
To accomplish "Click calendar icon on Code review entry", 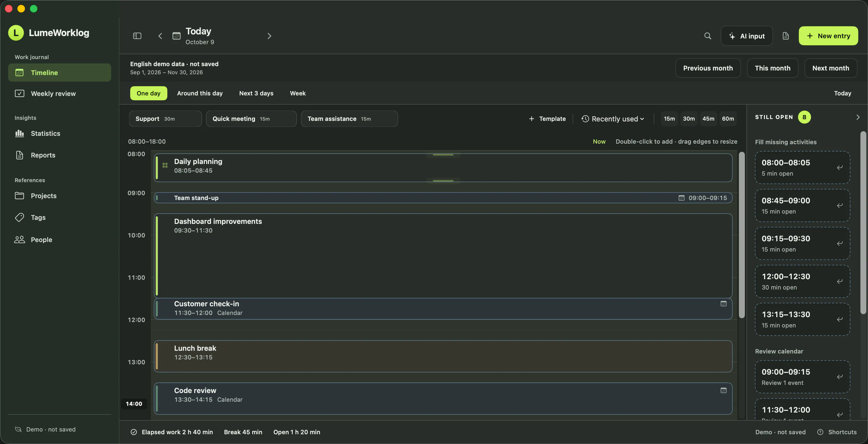I will [723, 391].
